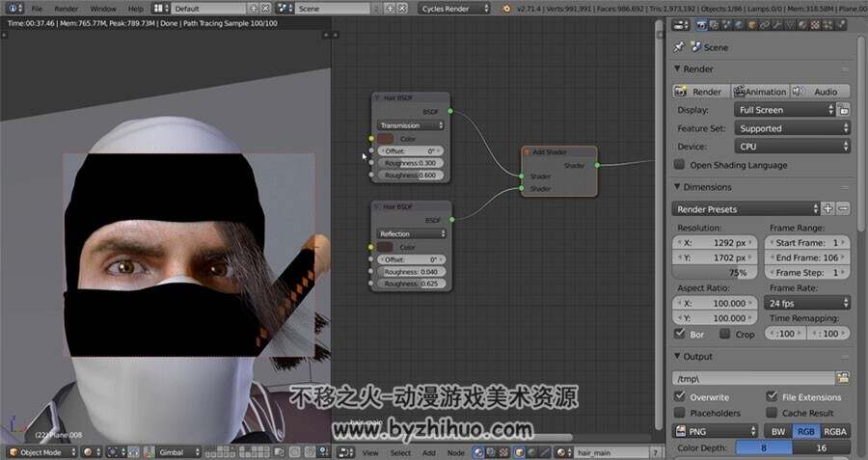The width and height of the screenshot is (868, 460).
Task: Open the Properties editor type selector
Action: tap(680, 25)
